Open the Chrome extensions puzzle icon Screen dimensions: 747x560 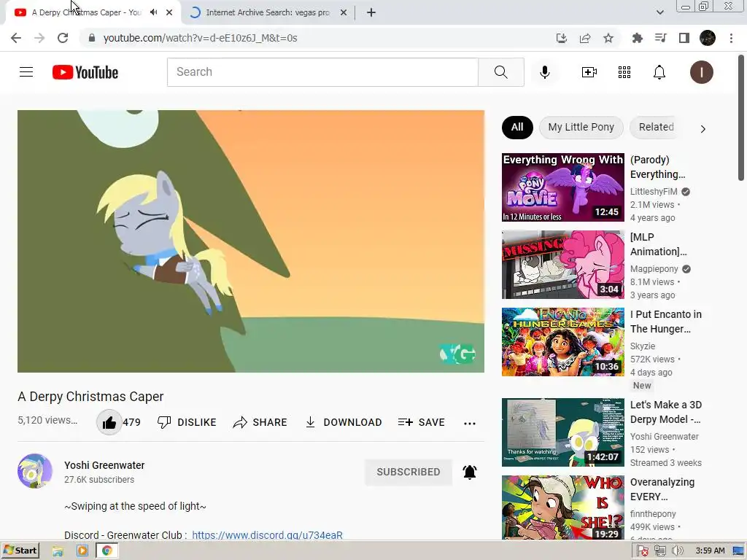coord(637,38)
